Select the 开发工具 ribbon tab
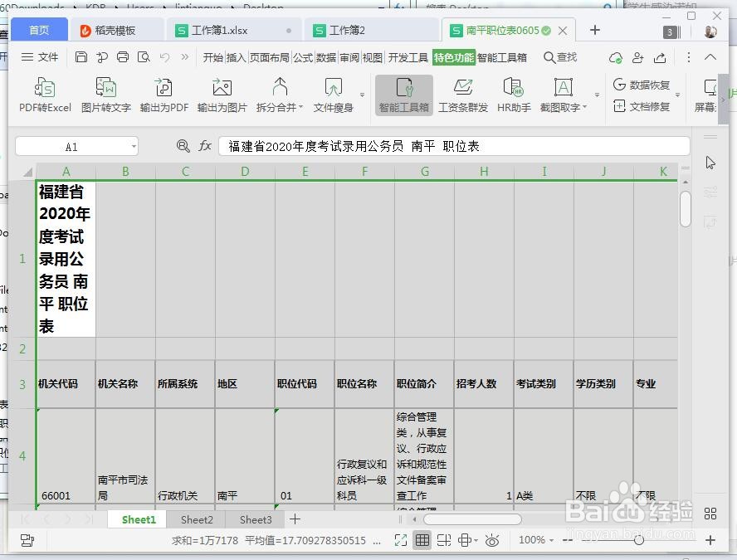The image size is (737, 560). 408,57
